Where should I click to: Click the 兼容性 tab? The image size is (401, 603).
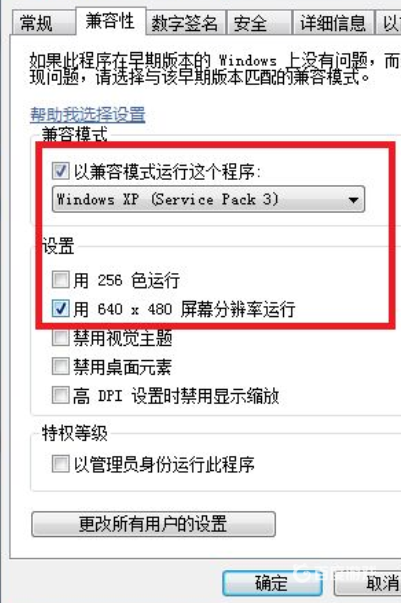tap(110, 21)
